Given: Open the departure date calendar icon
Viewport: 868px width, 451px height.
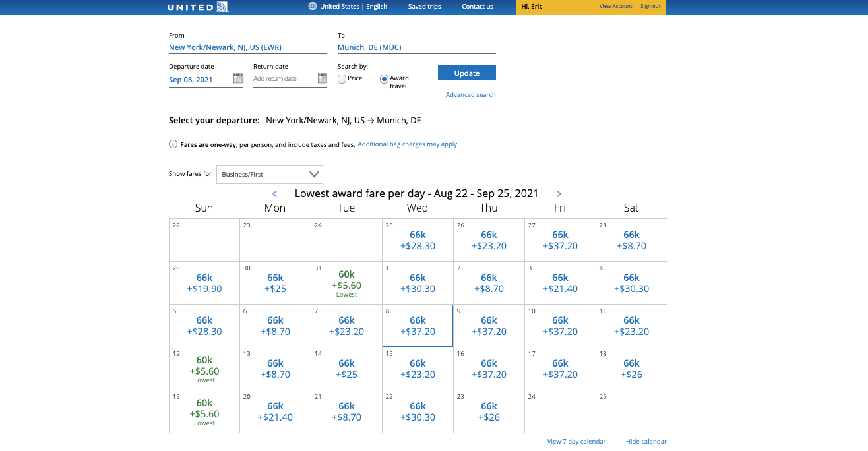Looking at the screenshot, I should click(x=238, y=78).
